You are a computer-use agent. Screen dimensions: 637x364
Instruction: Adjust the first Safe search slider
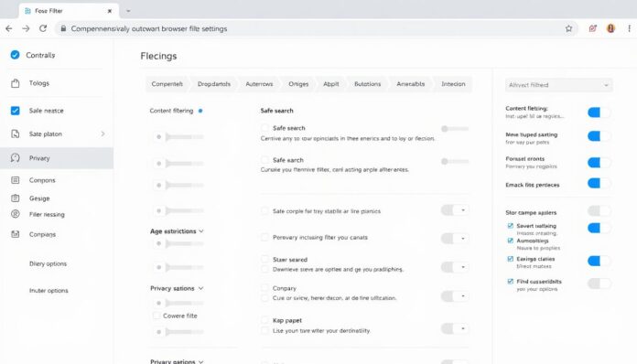(x=455, y=129)
